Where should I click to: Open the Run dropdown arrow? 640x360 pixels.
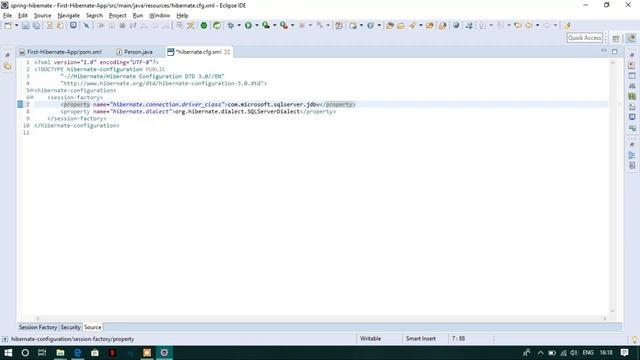[256, 25]
